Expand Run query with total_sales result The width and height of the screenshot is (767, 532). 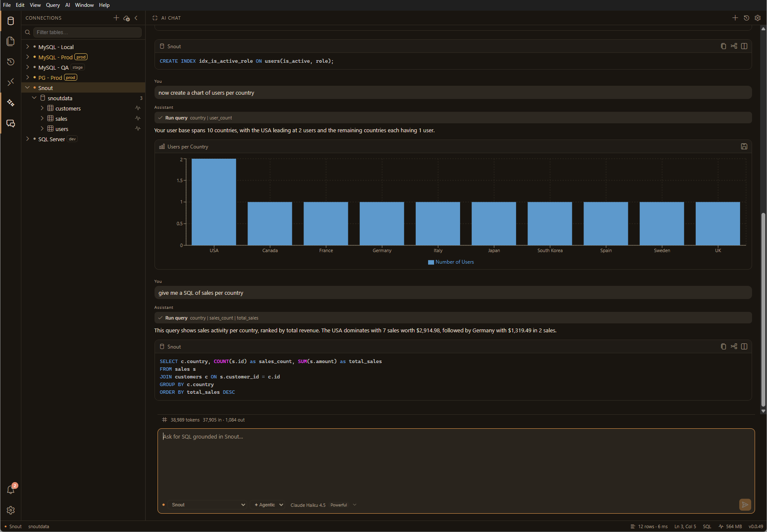(x=453, y=318)
